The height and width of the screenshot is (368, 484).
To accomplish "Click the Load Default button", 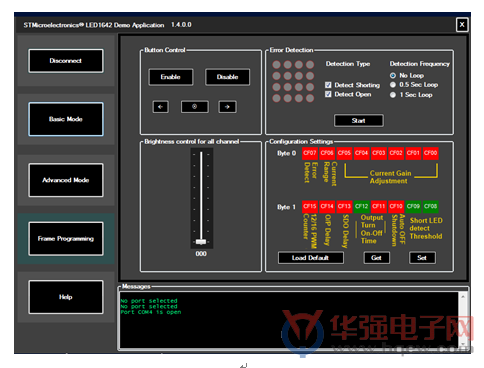I will point(311,258).
